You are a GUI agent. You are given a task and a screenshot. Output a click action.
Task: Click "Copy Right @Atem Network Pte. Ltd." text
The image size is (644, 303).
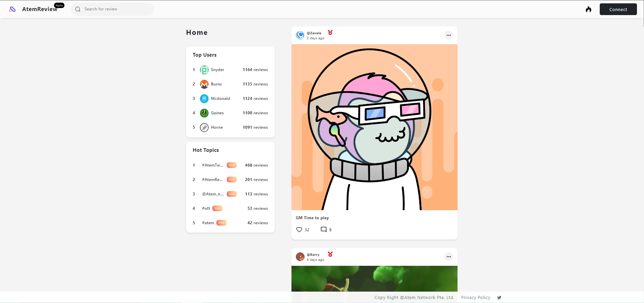[x=414, y=298]
